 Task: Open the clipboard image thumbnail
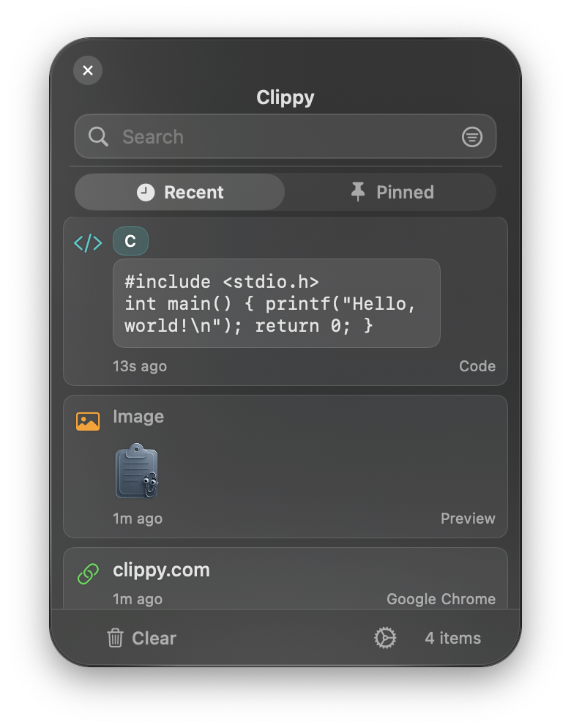[x=136, y=470]
